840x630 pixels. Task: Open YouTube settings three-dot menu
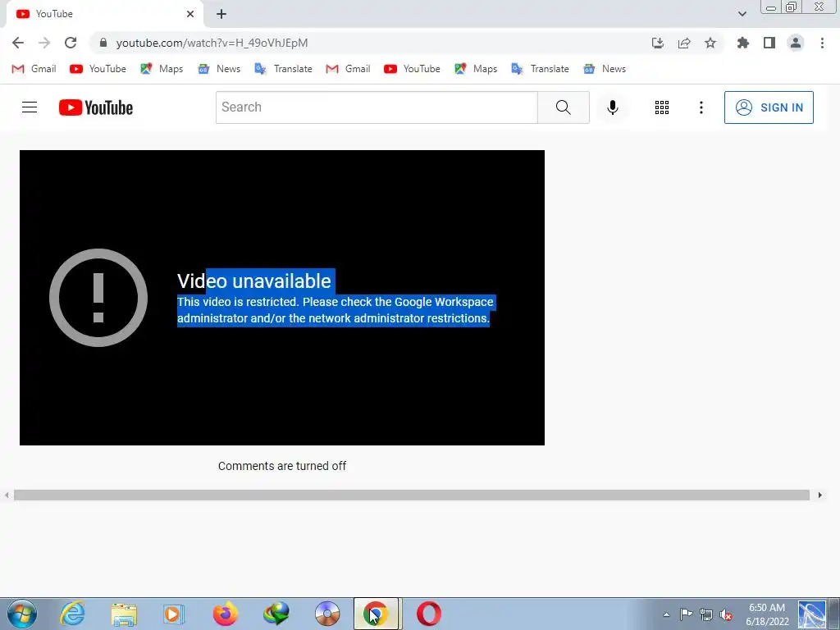pyautogui.click(x=701, y=107)
